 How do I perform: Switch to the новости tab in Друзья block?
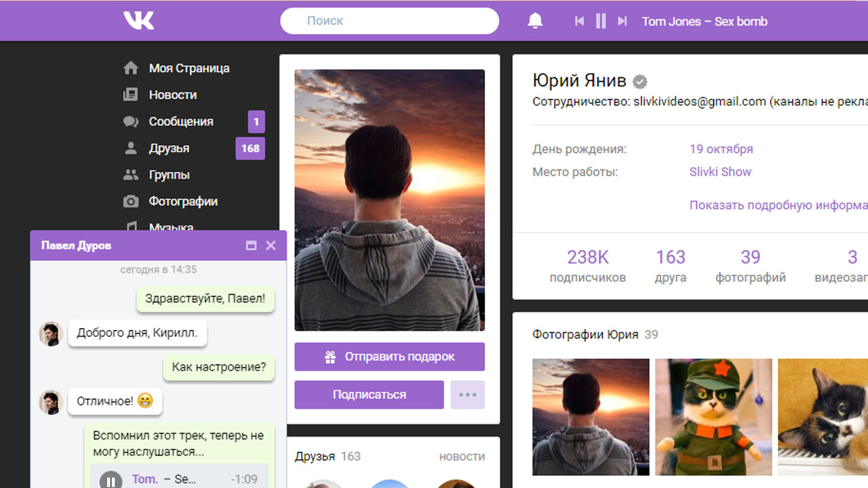coord(462,457)
